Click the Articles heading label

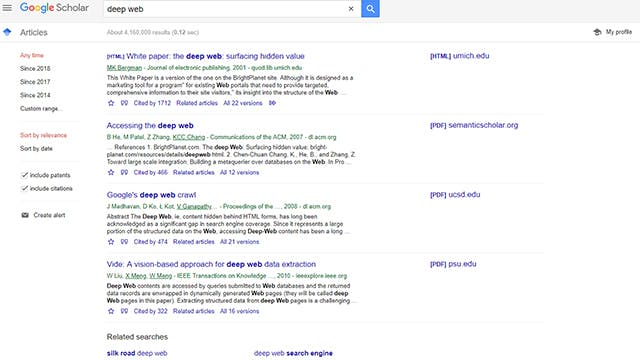(x=33, y=32)
